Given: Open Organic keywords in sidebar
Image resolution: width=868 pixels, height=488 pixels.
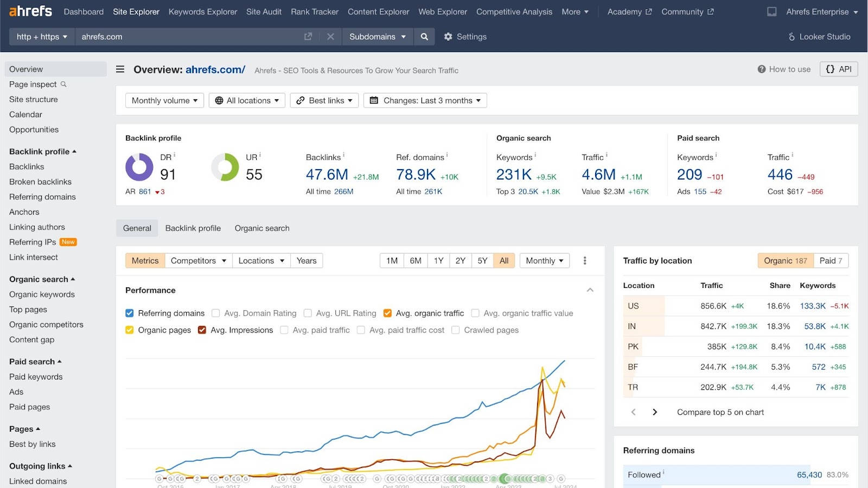Looking at the screenshot, I should coord(42,294).
